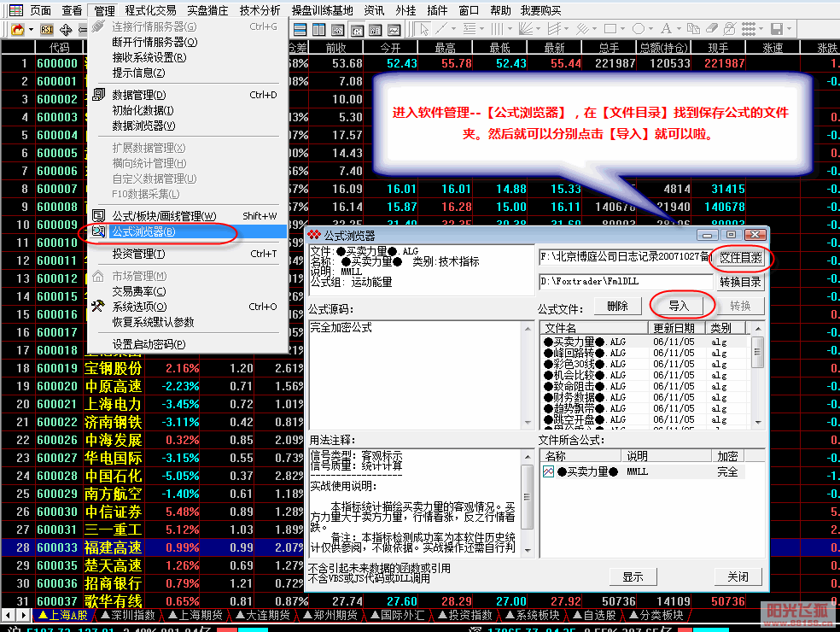840x632 pixels.
Task: Select the horizontal lines drawing tool
Action: 470,28
